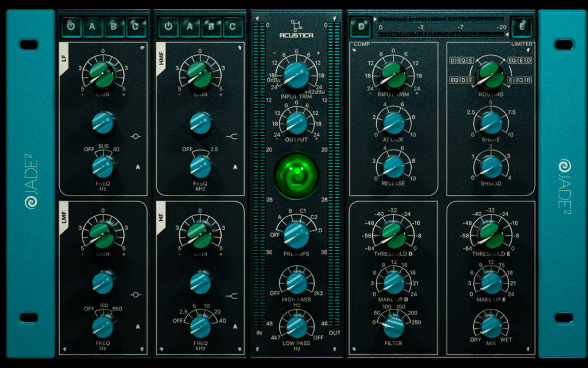Click the ATTACK knob
This screenshot has width=588, height=368.
[x=393, y=123]
